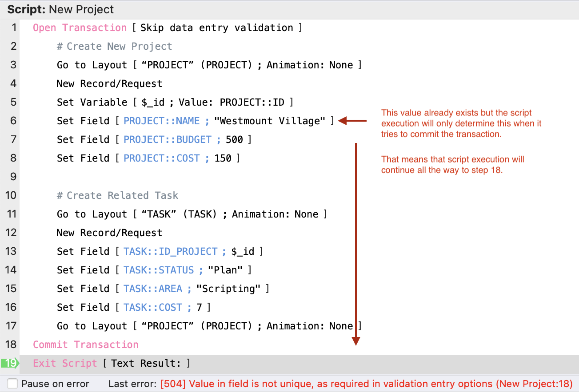
Task: Select the Exit Script step
Action: (112, 363)
